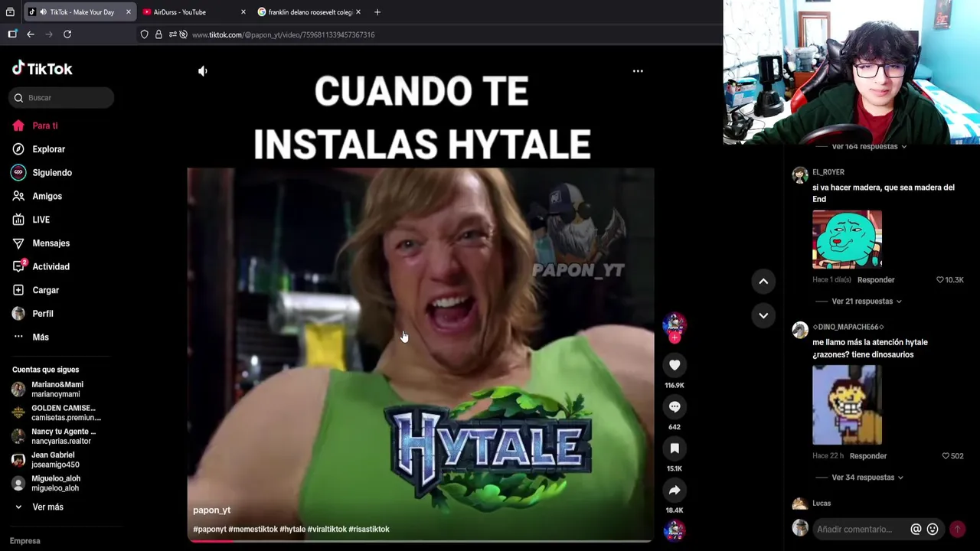
Task: Post comment with the red send arrow
Action: click(x=957, y=529)
